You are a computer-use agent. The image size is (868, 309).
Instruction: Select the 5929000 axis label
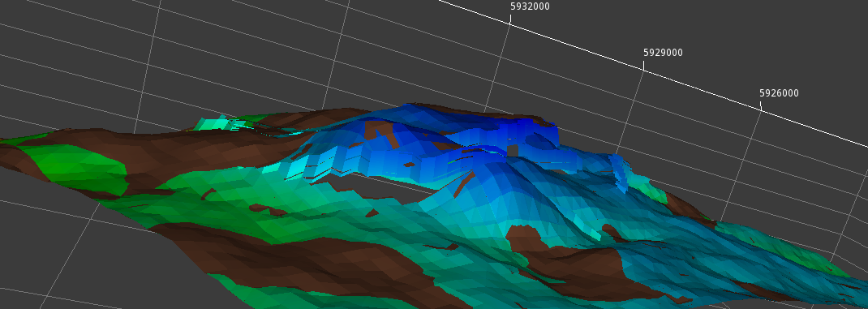click(663, 53)
